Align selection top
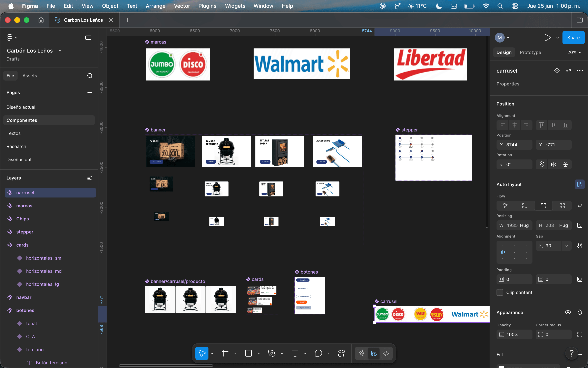 pos(541,125)
